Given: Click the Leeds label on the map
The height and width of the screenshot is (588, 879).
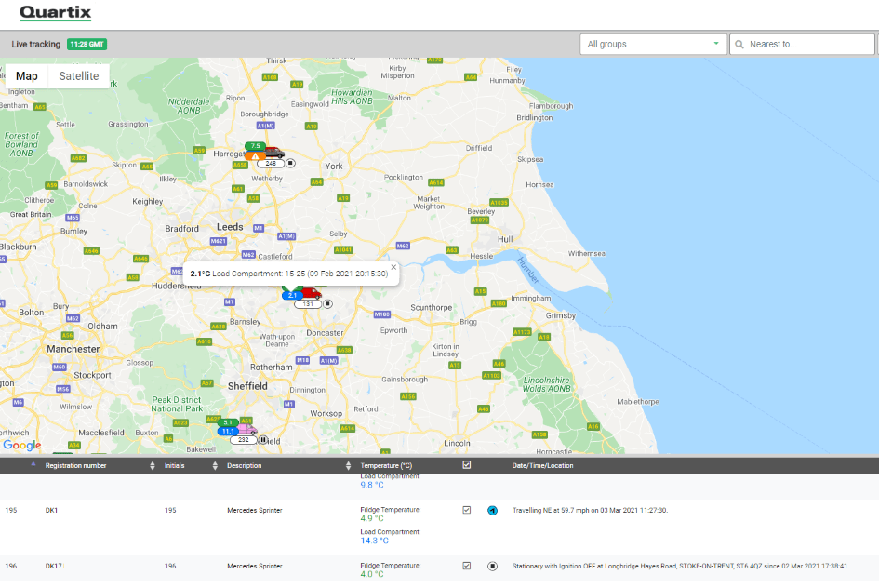Looking at the screenshot, I should [x=230, y=227].
